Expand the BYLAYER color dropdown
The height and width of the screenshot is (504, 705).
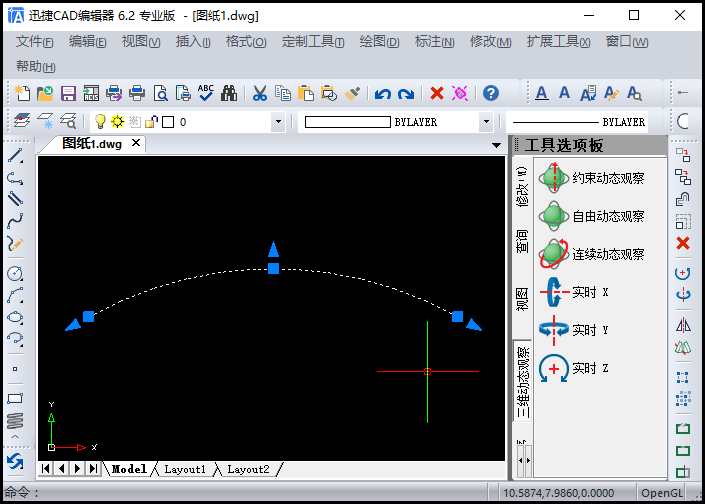point(486,122)
